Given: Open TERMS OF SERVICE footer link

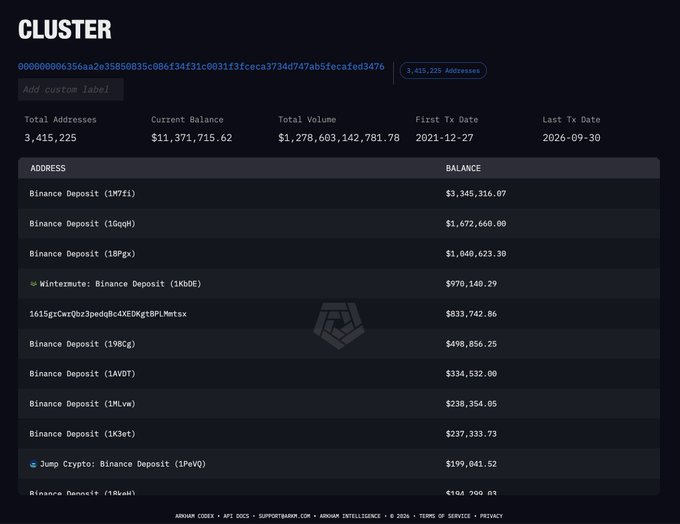Looking at the screenshot, I should click(445, 516).
